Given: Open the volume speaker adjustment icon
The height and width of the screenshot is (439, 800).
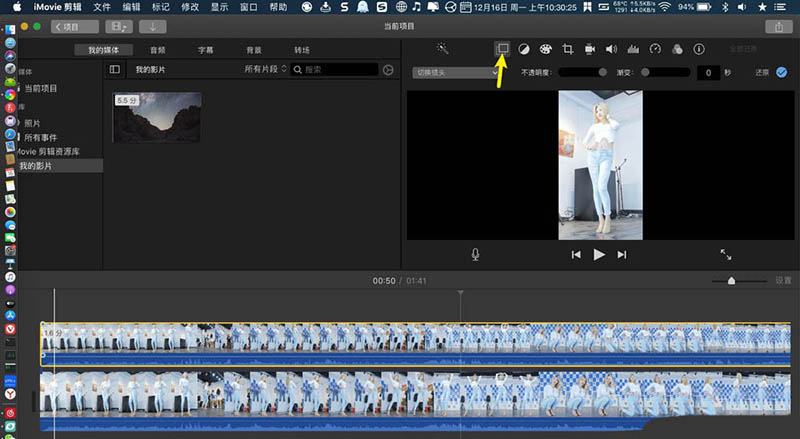Looking at the screenshot, I should (x=611, y=49).
